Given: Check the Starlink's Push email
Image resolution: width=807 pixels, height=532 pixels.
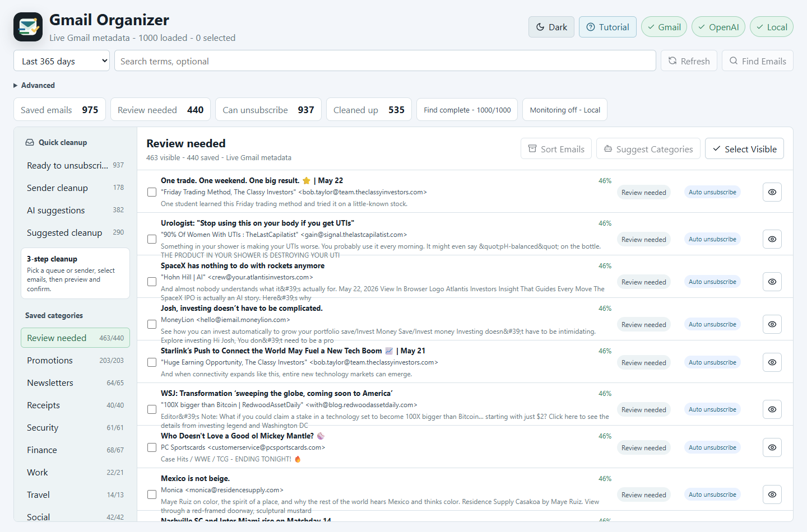Looking at the screenshot, I should [x=152, y=362].
